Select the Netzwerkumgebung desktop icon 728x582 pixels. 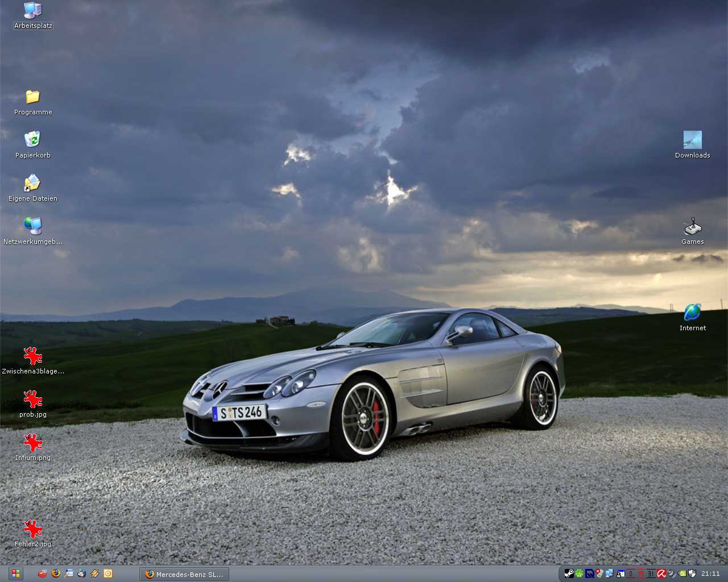[33, 231]
